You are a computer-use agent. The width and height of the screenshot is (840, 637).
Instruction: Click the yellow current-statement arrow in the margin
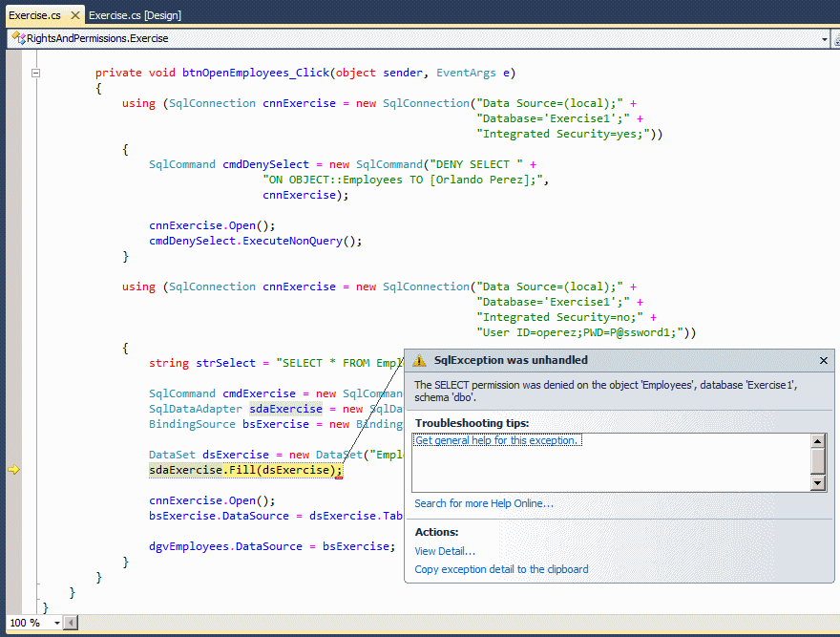pyautogui.click(x=14, y=470)
